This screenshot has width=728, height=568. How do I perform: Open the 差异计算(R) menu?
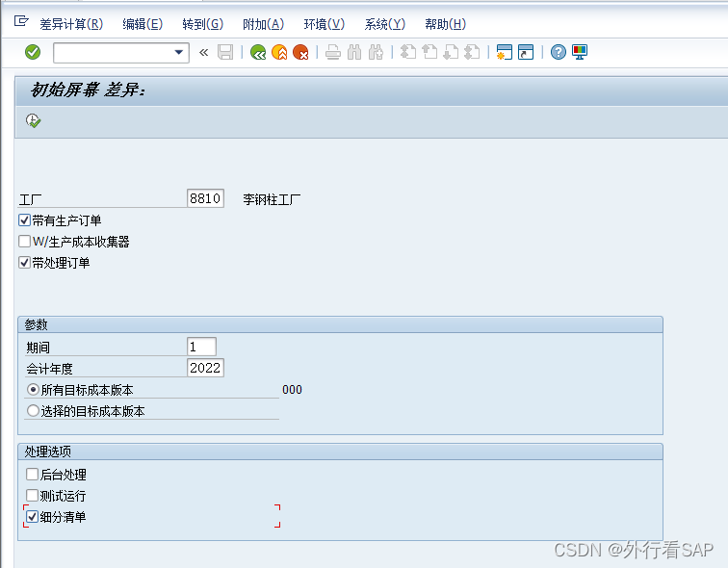(71, 24)
